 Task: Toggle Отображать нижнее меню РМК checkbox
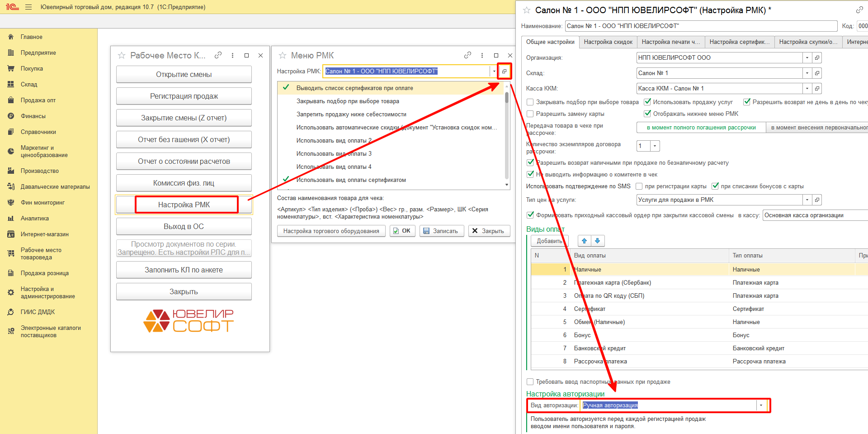point(647,114)
